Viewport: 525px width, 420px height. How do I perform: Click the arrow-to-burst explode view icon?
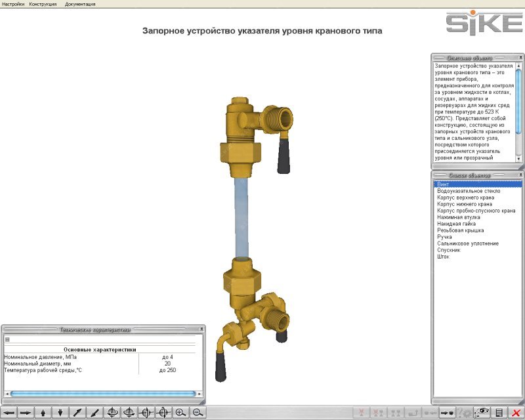[447, 413]
